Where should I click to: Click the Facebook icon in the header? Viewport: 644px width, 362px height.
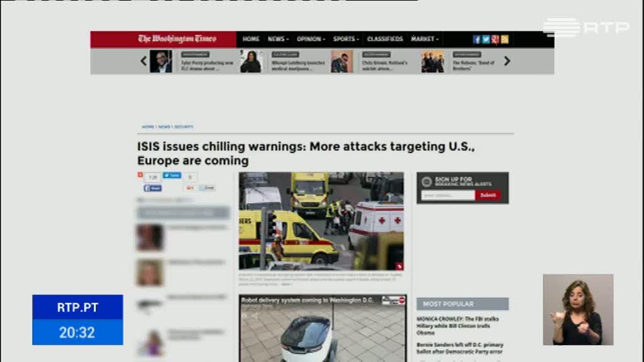[x=477, y=39]
